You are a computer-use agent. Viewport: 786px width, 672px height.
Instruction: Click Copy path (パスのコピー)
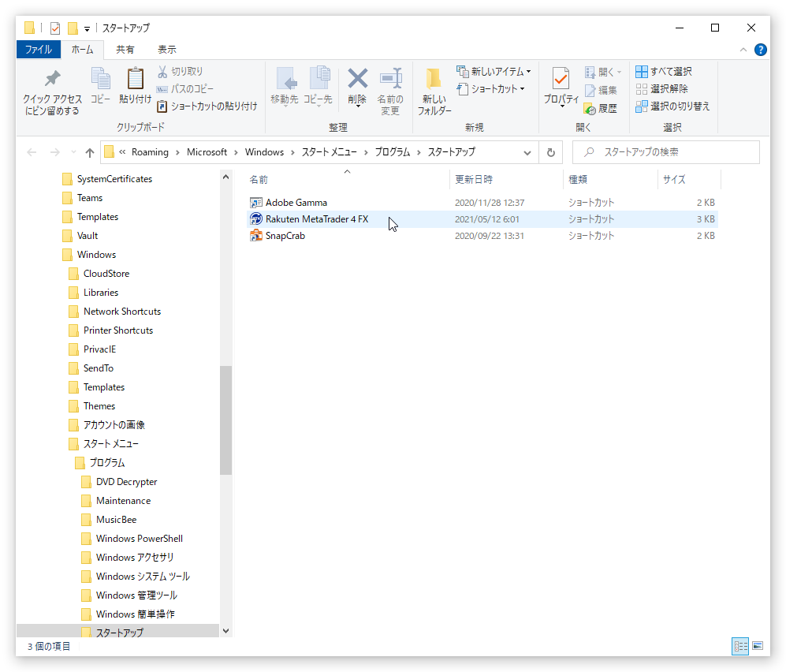pyautogui.click(x=185, y=89)
